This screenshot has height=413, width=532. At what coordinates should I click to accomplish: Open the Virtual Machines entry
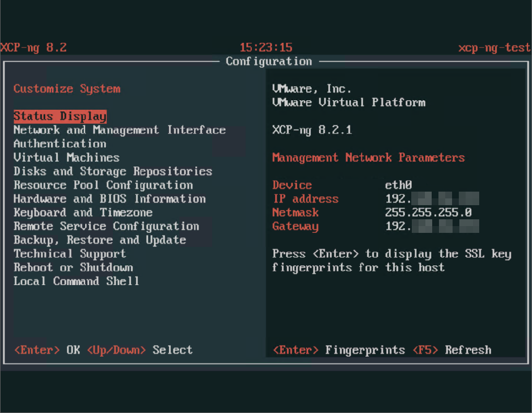[x=66, y=158]
